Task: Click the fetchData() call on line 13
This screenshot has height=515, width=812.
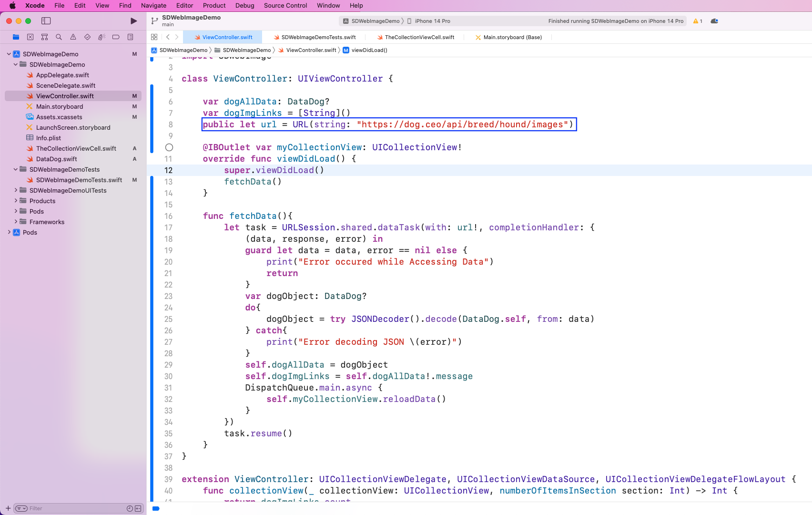Action: (x=253, y=182)
